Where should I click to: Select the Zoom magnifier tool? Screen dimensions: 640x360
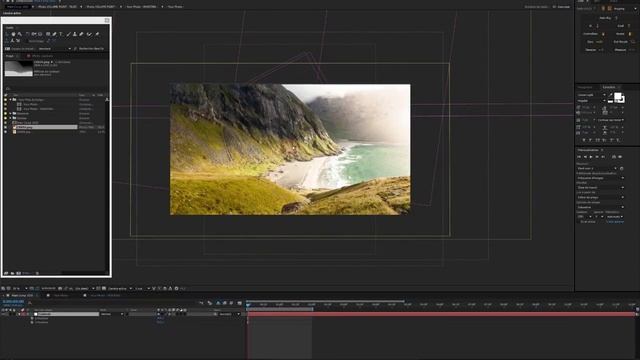20,34
